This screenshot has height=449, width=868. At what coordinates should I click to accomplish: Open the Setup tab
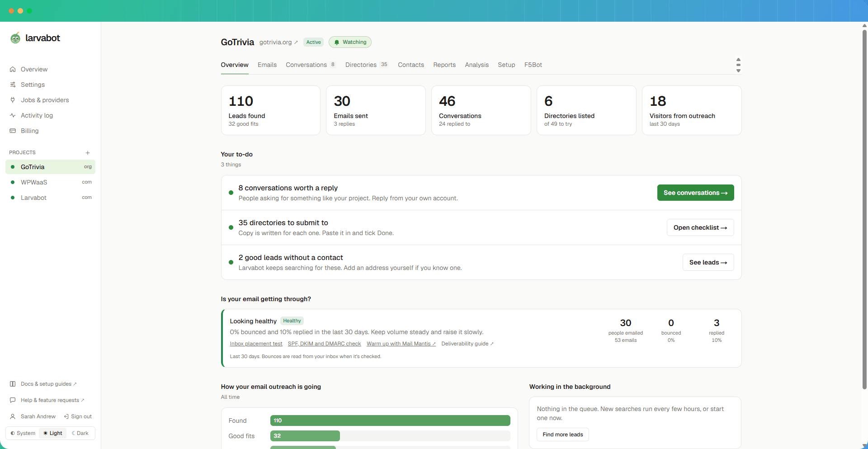tap(506, 65)
